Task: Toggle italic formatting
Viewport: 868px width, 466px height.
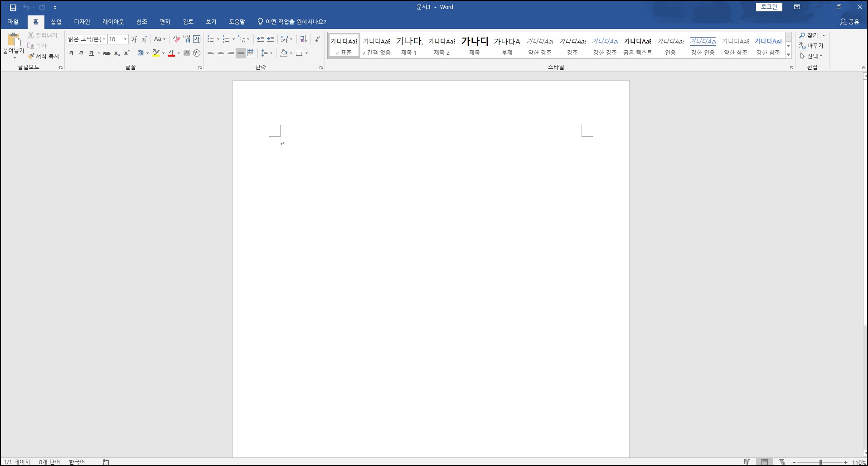Action: pyautogui.click(x=81, y=53)
